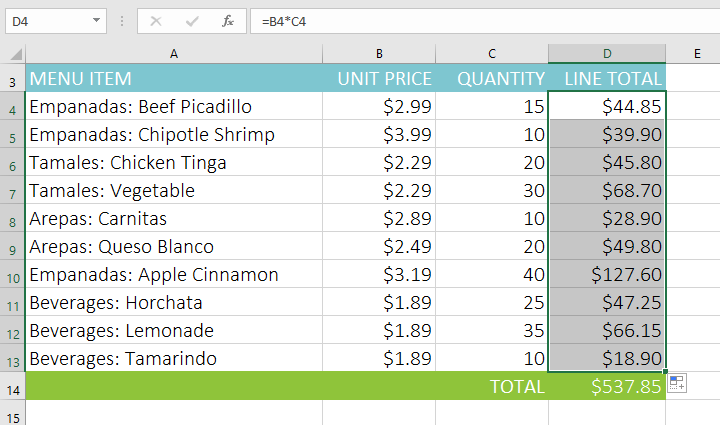
Task: Select row 4 header
Action: (14, 107)
